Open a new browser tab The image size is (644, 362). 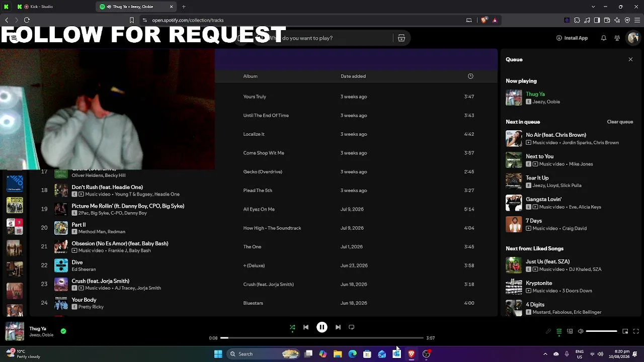184,7
